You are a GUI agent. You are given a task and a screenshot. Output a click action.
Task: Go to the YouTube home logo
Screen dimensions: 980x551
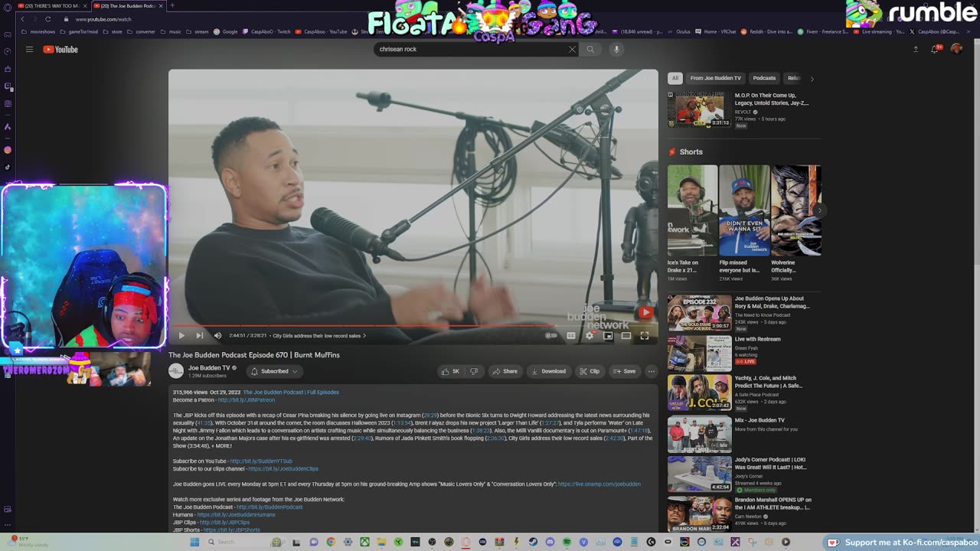(60, 49)
